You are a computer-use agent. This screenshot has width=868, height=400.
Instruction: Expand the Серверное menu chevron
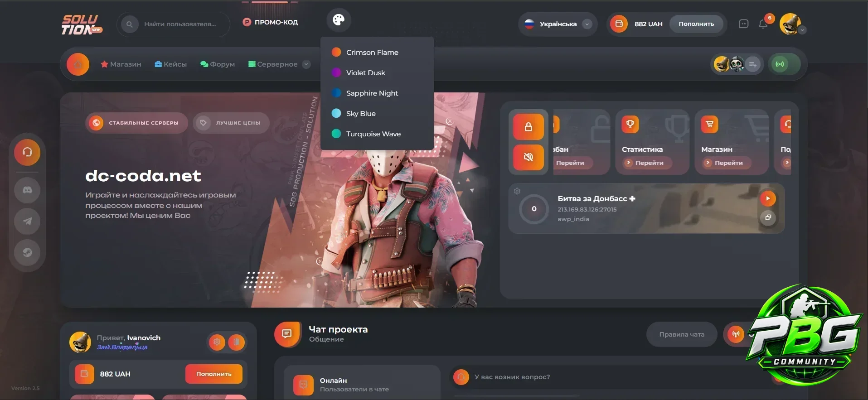click(306, 64)
